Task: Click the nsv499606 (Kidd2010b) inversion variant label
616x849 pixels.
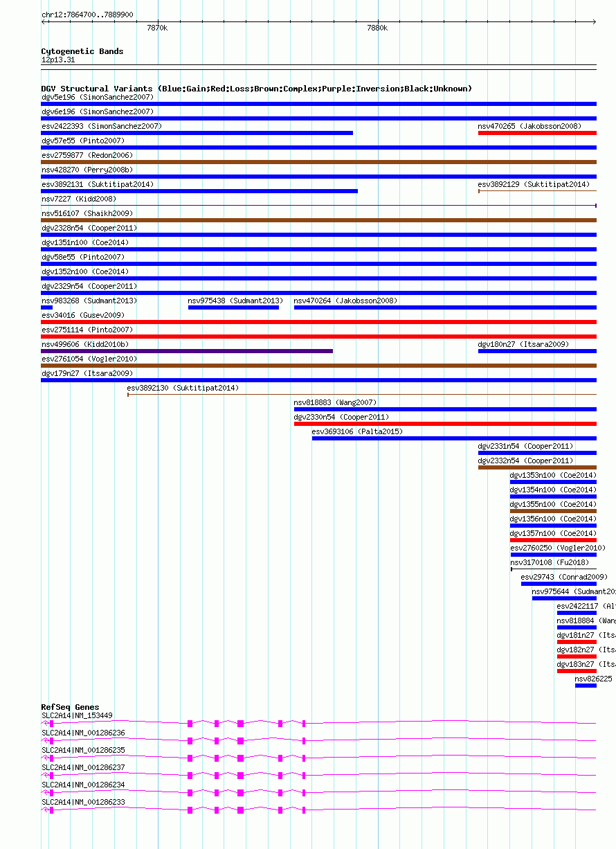Action: coord(85,344)
